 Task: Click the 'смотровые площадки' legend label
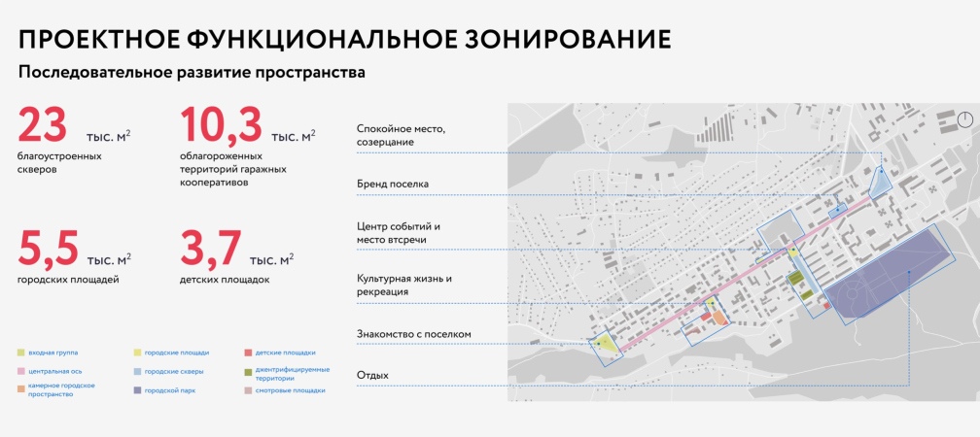click(291, 390)
